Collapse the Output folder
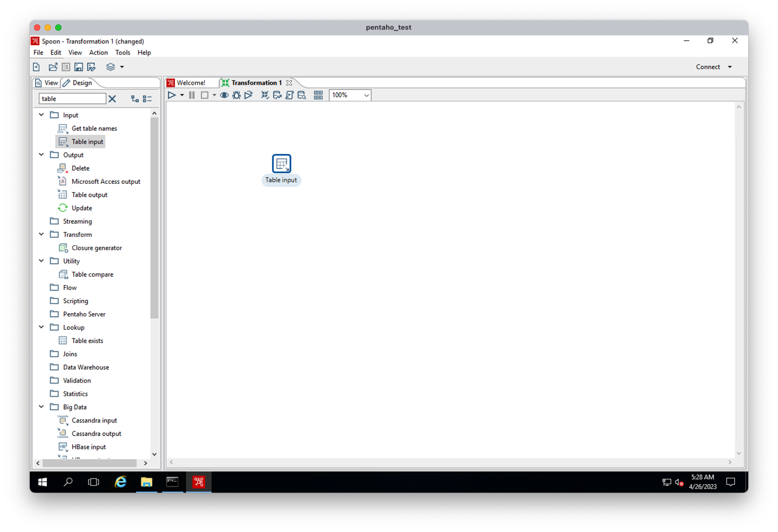This screenshot has height=532, width=778. [x=41, y=155]
